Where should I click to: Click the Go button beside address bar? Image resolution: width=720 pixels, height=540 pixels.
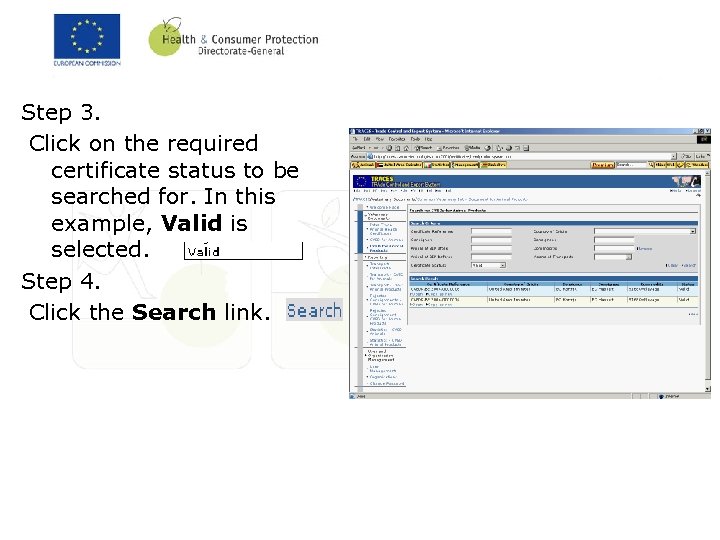pyautogui.click(x=686, y=157)
